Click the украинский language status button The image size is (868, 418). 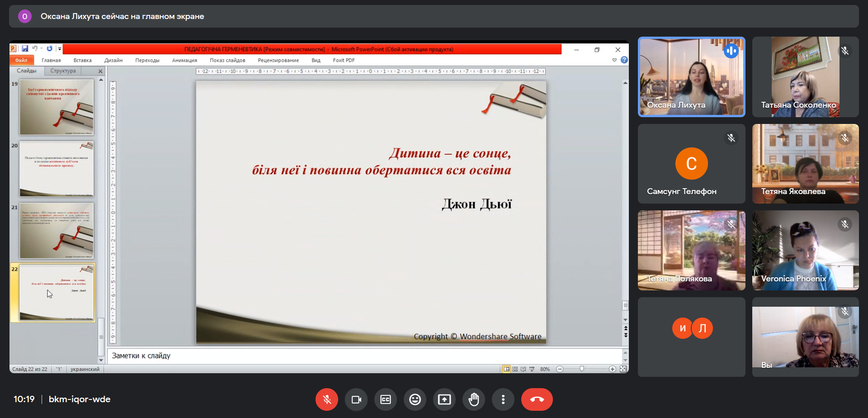click(85, 369)
